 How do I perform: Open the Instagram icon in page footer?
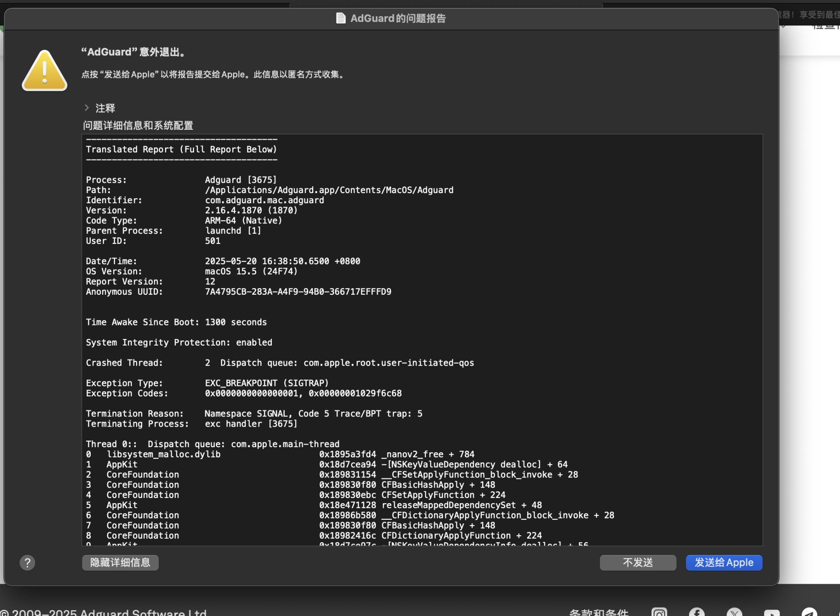pyautogui.click(x=659, y=613)
